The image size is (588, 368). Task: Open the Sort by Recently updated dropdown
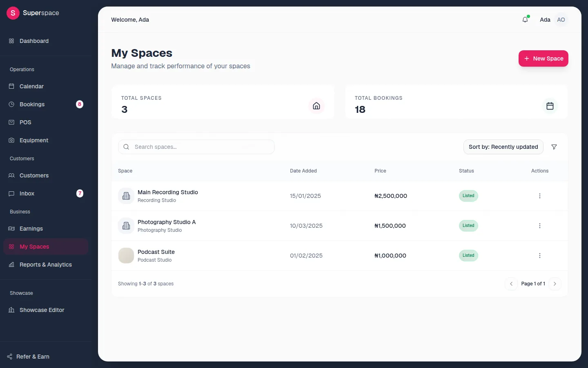coord(503,147)
